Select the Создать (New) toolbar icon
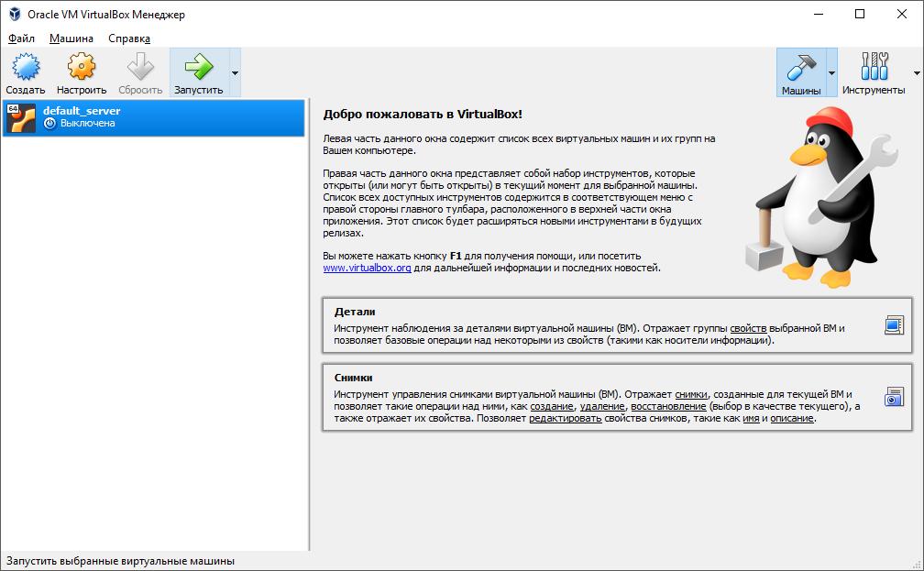Viewport: 924px width, 571px height. click(25, 69)
